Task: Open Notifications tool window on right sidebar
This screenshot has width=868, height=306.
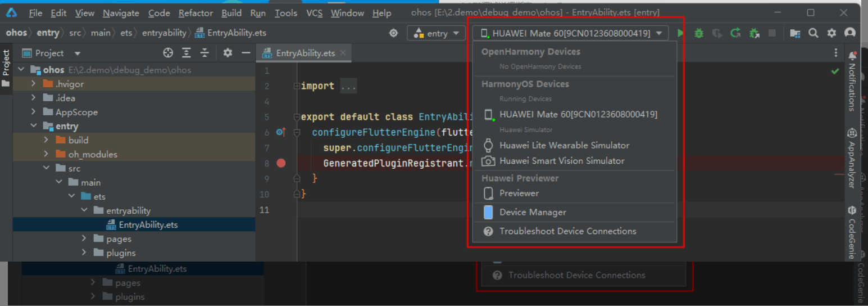Action: 853,80
